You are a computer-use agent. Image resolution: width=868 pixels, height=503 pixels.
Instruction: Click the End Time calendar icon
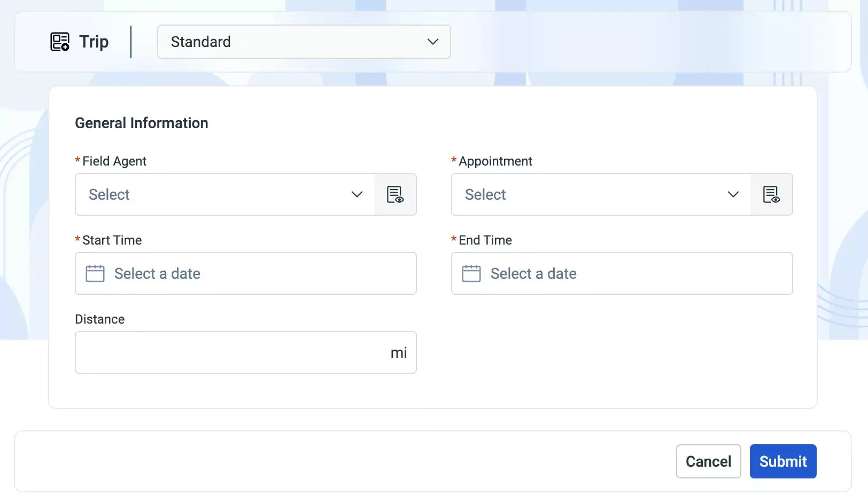point(471,273)
